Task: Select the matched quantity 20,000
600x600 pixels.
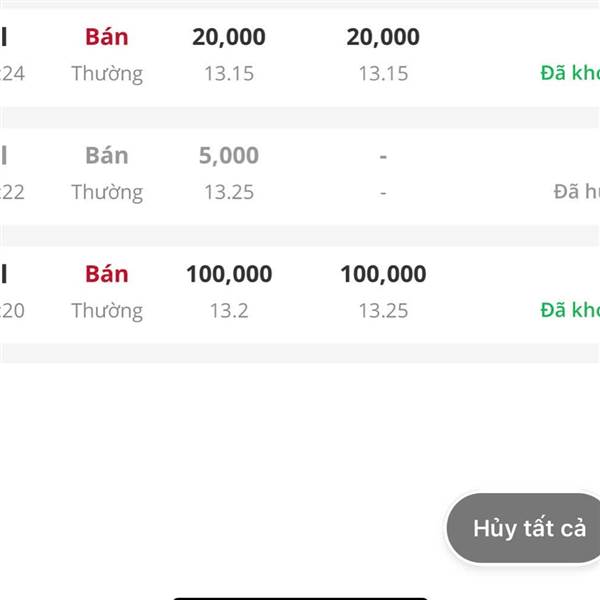Action: pyautogui.click(x=383, y=37)
